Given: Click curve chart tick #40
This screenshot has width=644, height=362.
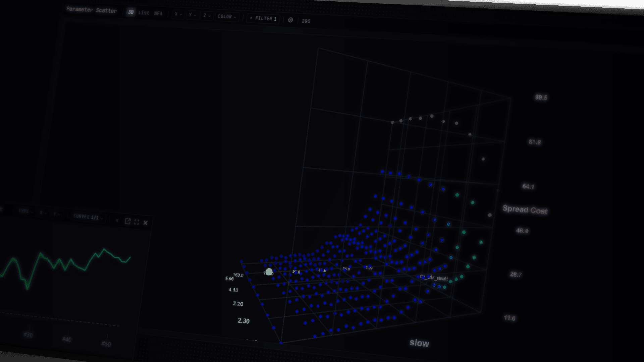Looking at the screenshot, I should [x=67, y=340].
